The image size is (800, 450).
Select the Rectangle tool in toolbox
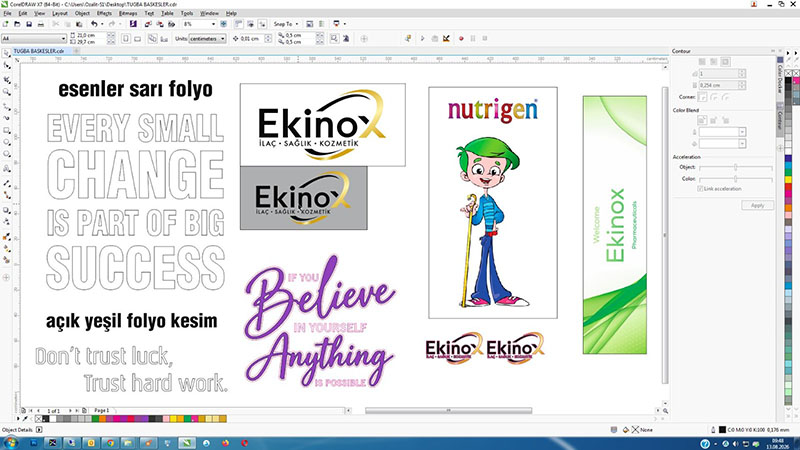[7, 131]
